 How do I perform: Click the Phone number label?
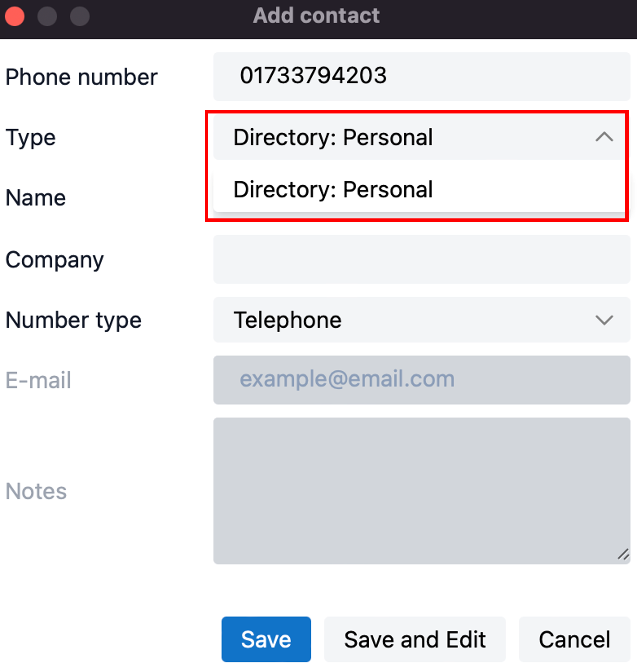[x=81, y=77]
